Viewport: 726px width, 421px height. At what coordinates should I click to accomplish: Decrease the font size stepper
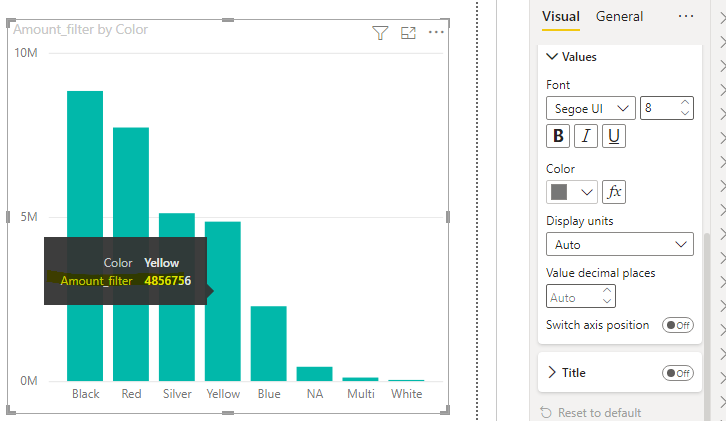(685, 113)
